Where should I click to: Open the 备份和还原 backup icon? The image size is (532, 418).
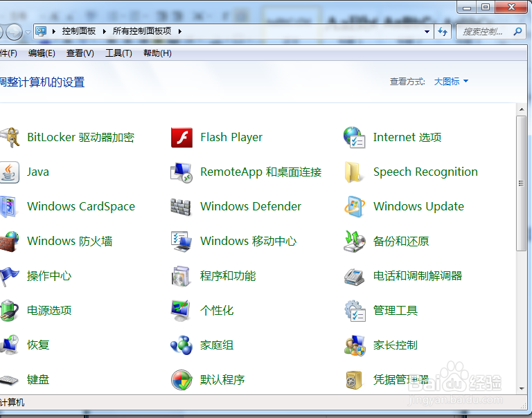pos(354,242)
